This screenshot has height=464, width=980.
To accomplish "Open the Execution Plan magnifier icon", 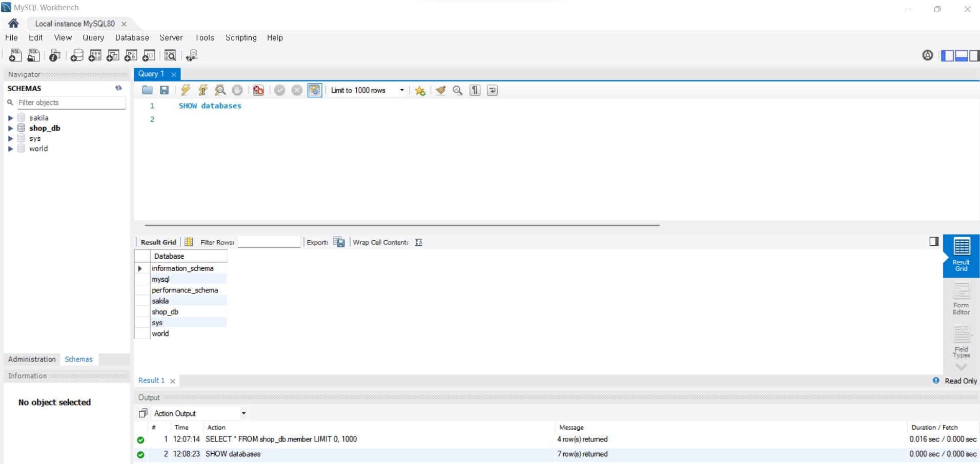I will point(219,90).
